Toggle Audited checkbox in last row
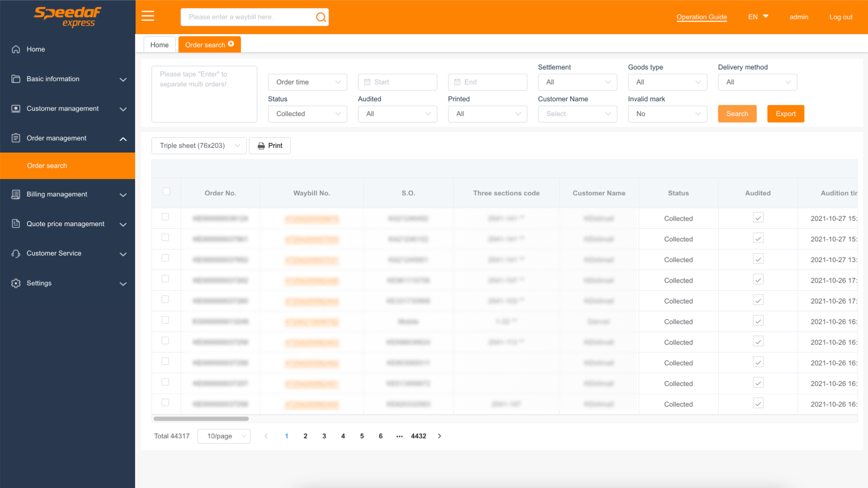 pos(758,403)
